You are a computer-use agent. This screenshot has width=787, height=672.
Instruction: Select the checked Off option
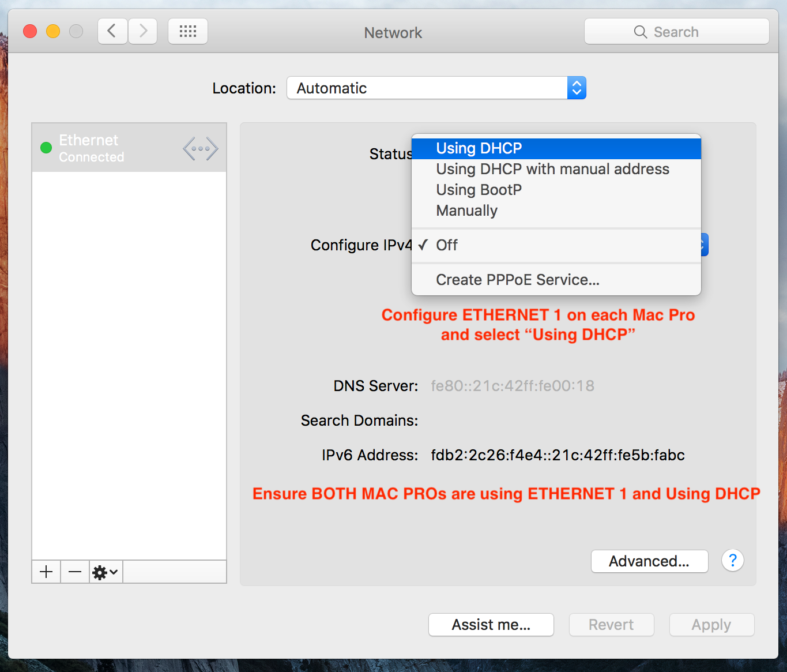coord(556,245)
